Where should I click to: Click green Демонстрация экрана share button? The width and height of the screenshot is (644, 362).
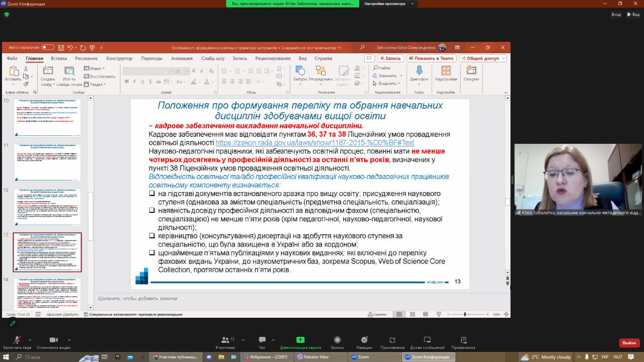300,340
